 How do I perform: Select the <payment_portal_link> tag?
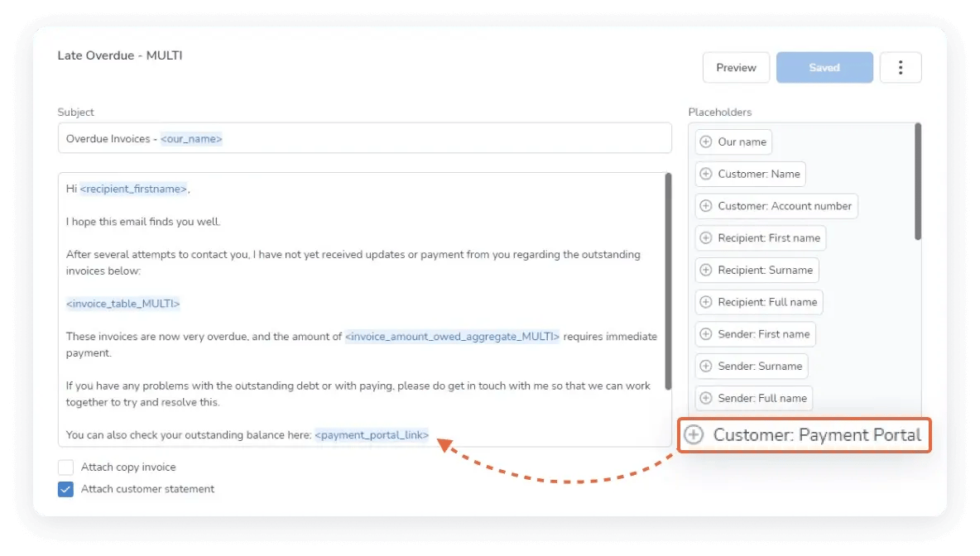(x=372, y=435)
